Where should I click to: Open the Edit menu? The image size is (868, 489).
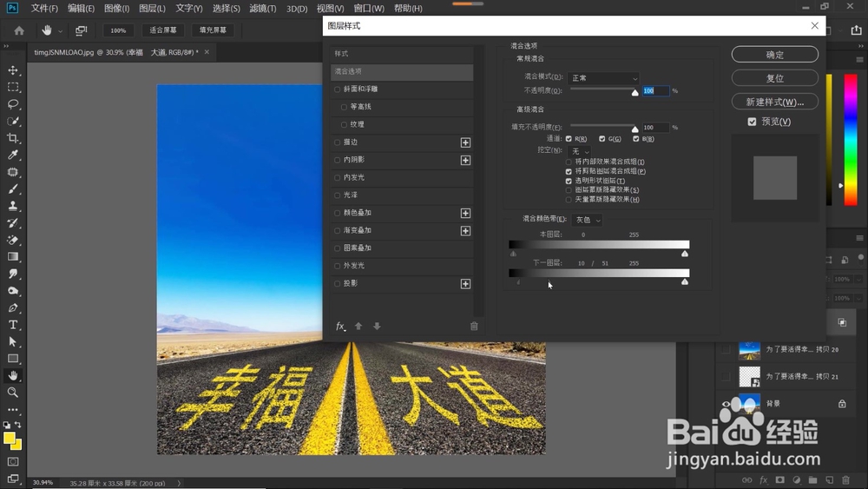[x=81, y=9]
